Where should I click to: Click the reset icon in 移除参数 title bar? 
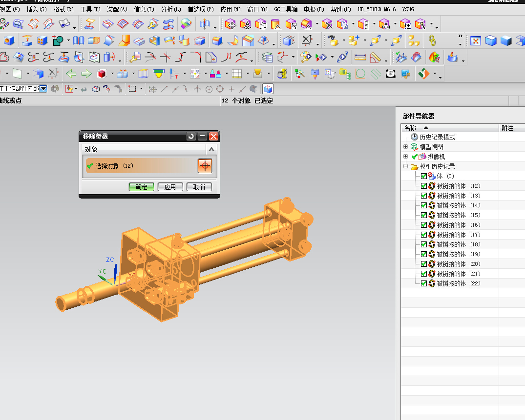[x=191, y=136]
